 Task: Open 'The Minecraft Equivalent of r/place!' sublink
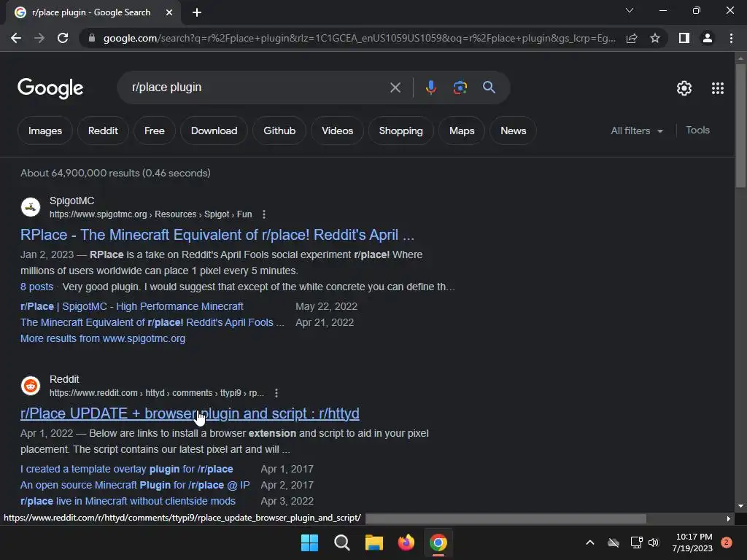click(152, 323)
